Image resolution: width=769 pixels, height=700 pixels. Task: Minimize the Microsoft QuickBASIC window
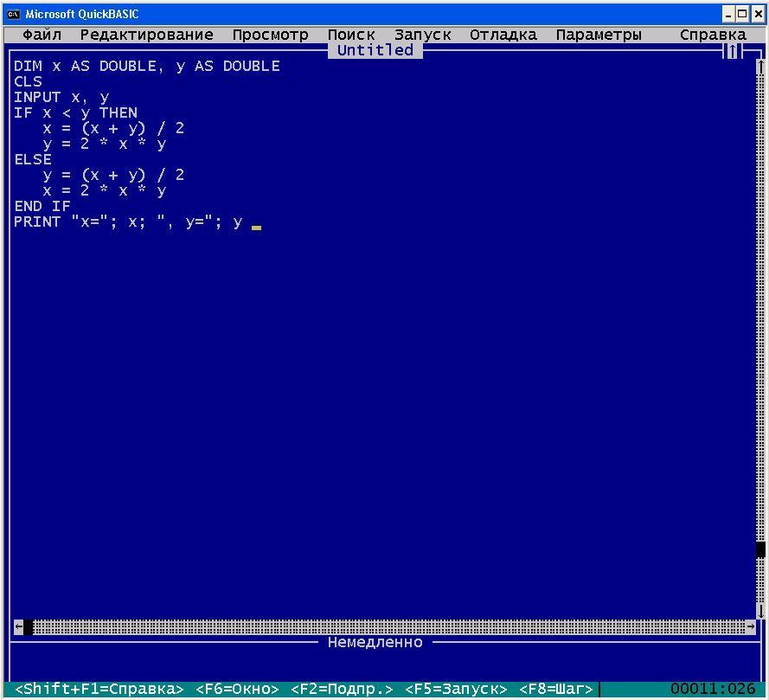click(x=728, y=14)
